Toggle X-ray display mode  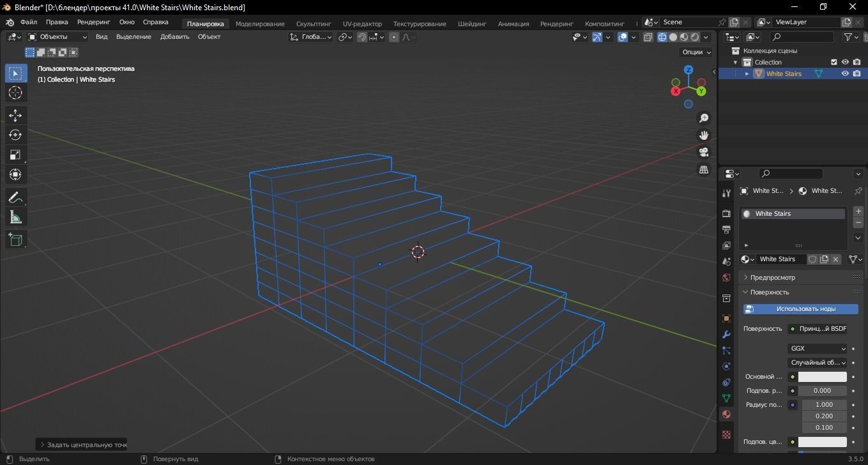[648, 37]
